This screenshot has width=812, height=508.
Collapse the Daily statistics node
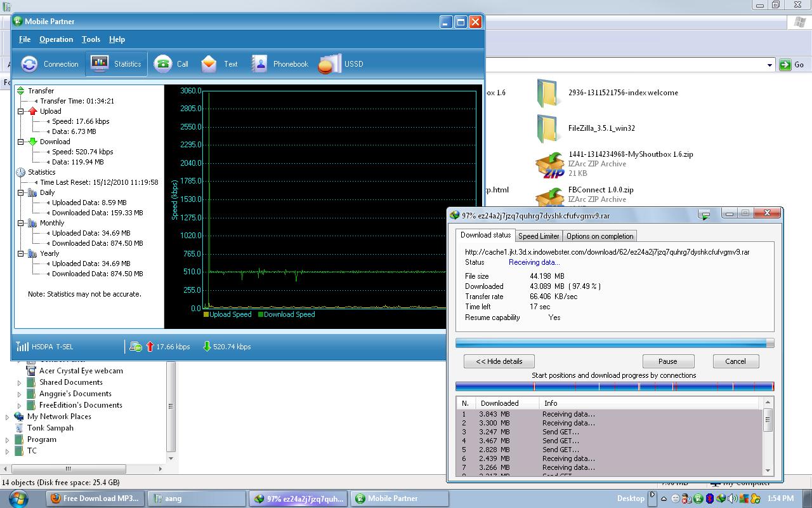point(20,192)
